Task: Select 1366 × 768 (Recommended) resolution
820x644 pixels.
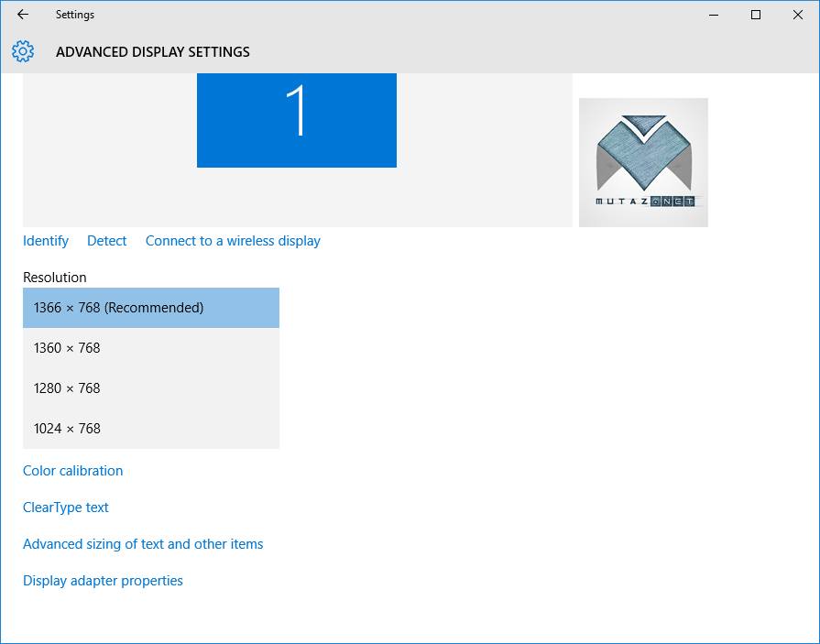Action: tap(151, 308)
